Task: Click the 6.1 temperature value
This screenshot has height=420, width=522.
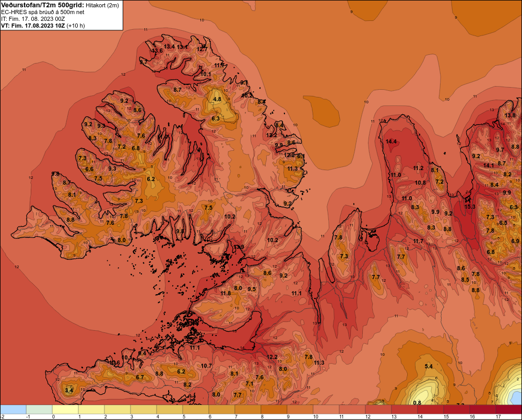Action: 301,156
